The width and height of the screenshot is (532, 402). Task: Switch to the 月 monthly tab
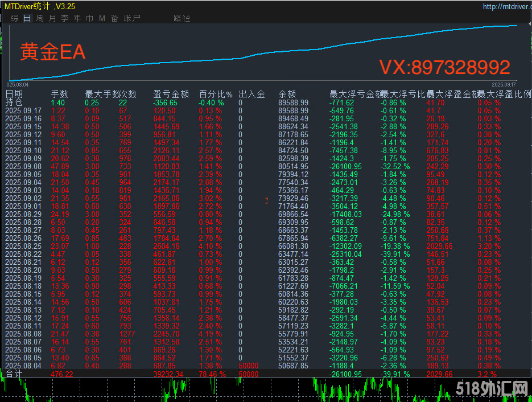pyautogui.click(x=52, y=18)
